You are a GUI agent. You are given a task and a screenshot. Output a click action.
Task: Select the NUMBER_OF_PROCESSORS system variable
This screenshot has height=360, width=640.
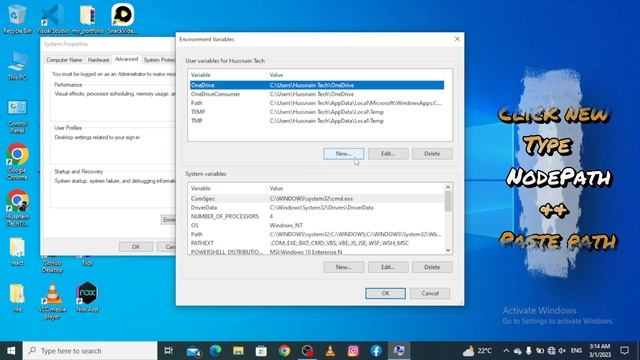(317, 217)
